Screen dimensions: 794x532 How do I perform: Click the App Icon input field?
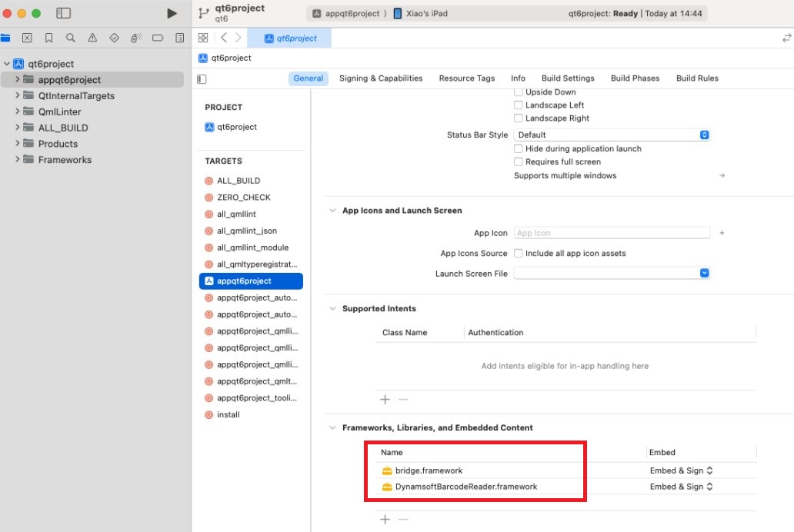click(x=611, y=233)
